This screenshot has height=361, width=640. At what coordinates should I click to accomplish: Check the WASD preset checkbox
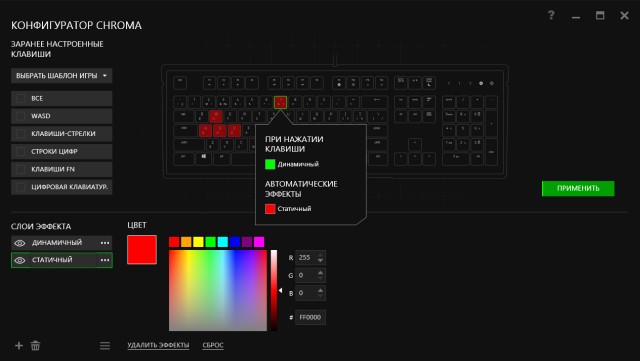click(20, 116)
